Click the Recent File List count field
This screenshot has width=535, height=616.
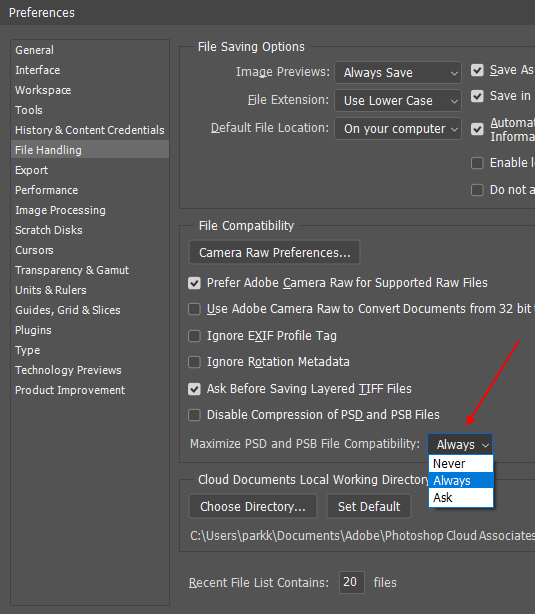(x=352, y=582)
